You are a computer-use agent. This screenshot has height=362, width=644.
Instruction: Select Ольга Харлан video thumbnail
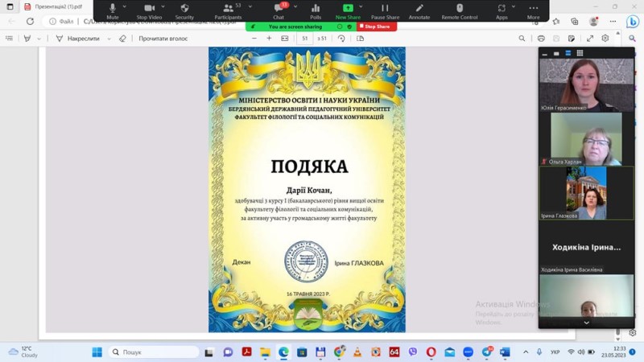[x=587, y=138]
